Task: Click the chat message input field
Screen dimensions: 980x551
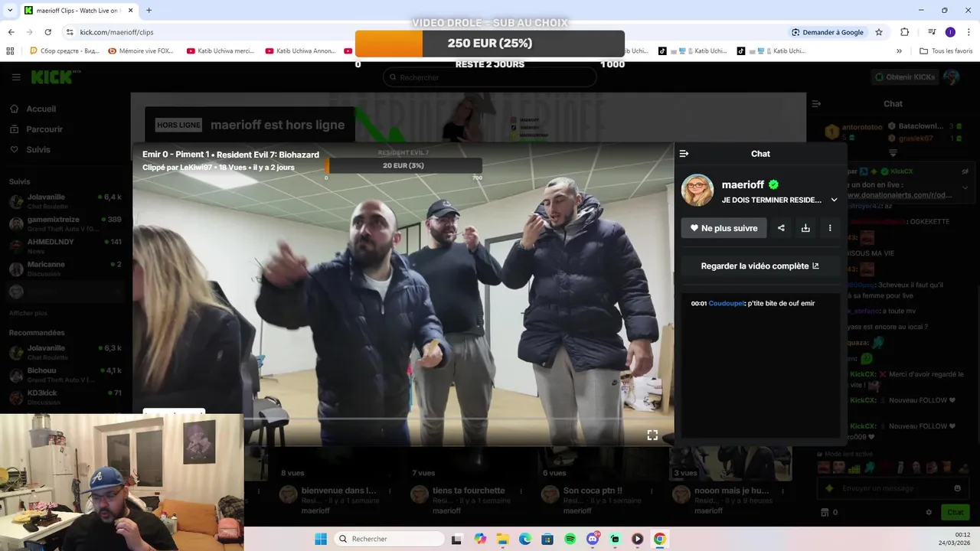Action: [x=893, y=488]
